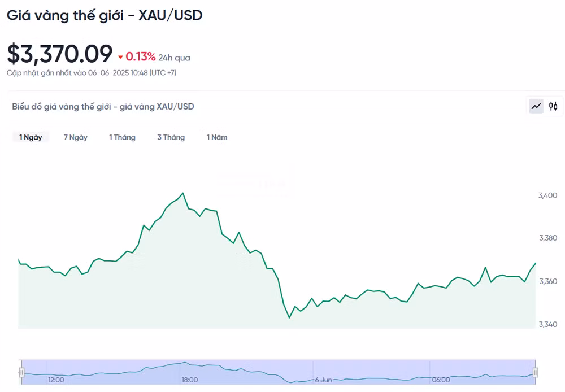Screen dimensions: 565x392
Task: Click the 06:00 marker on navigator
Action: pos(441,380)
